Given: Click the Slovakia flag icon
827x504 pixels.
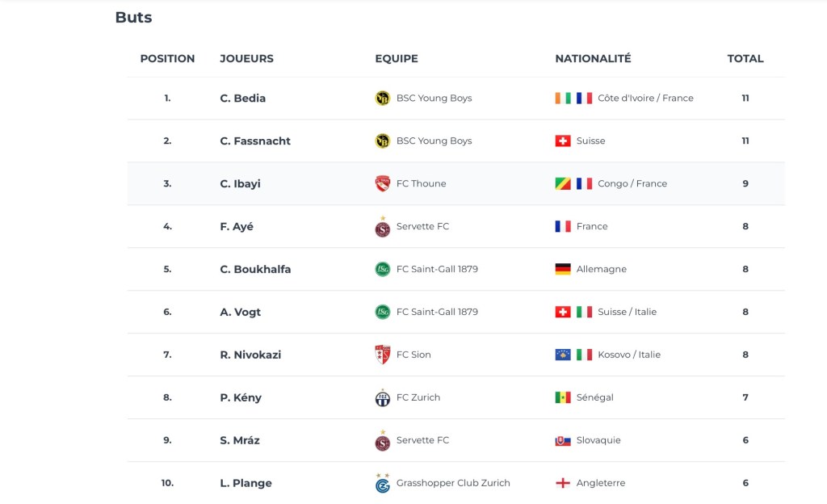Looking at the screenshot, I should point(563,441).
